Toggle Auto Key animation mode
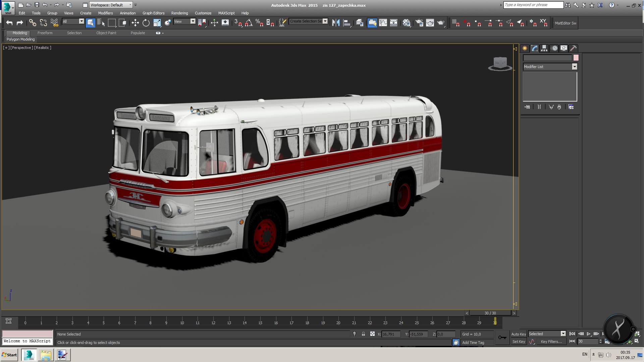 (x=518, y=334)
